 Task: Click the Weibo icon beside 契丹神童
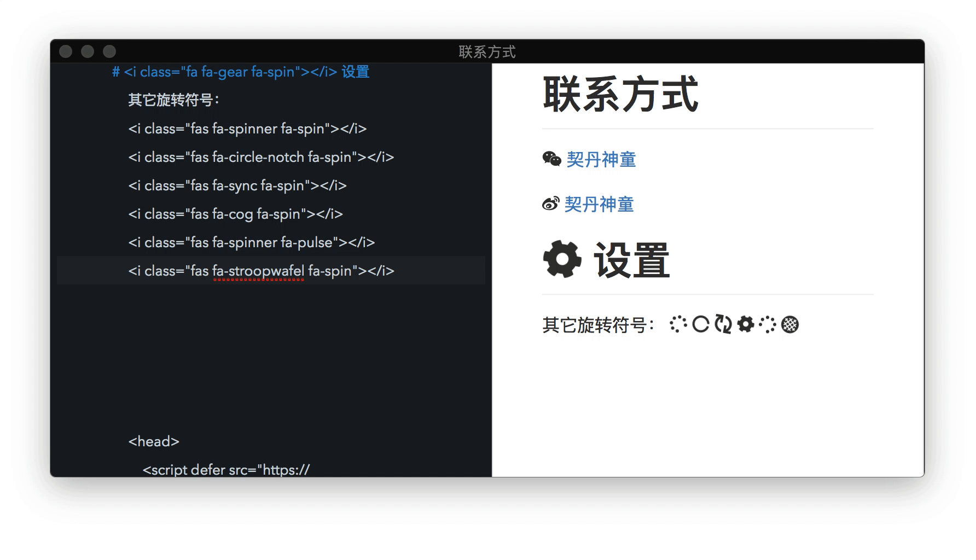coord(550,203)
